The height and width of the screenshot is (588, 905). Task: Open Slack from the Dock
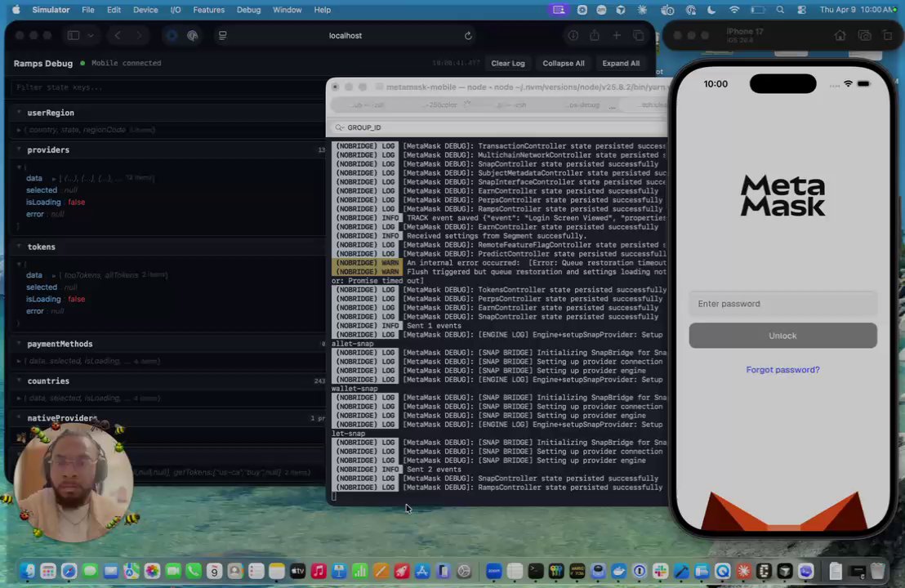pos(660,572)
